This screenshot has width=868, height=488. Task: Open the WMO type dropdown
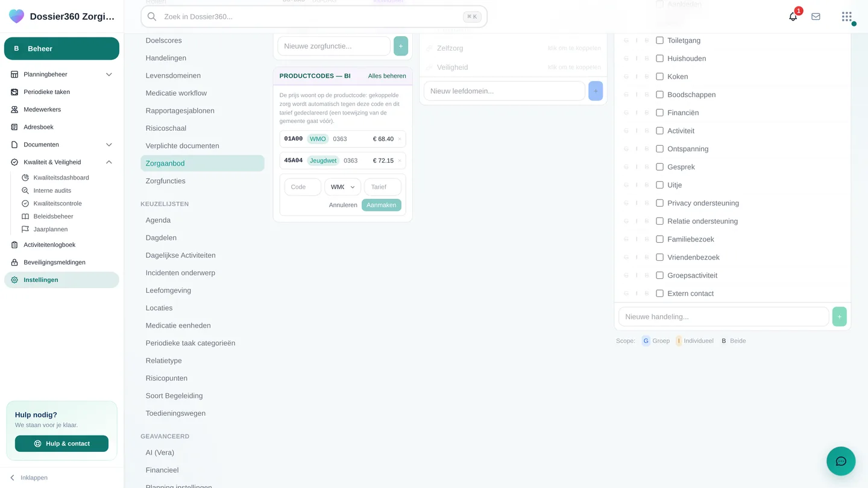tap(342, 187)
